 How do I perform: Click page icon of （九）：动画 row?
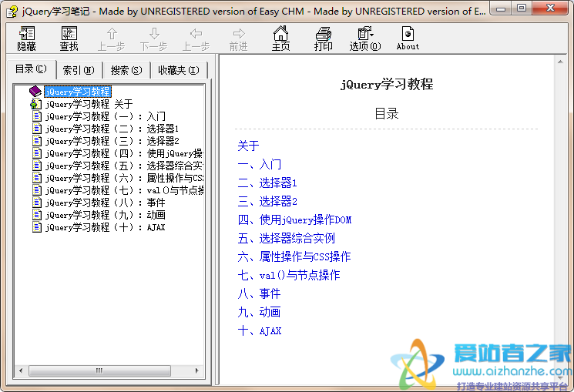[37, 215]
